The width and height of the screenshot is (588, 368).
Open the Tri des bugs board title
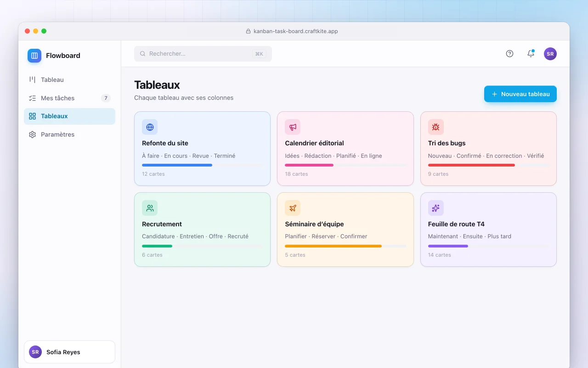click(447, 143)
